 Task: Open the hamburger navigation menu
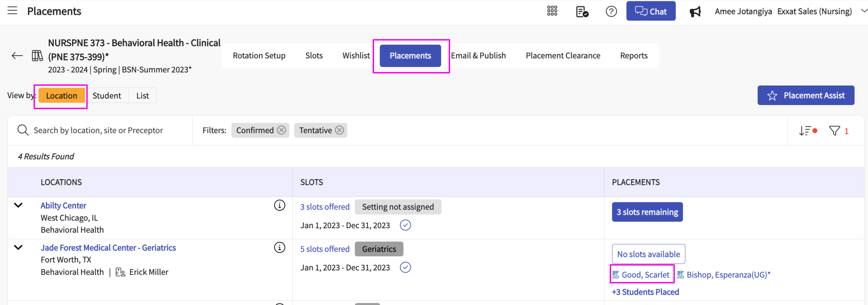click(12, 11)
